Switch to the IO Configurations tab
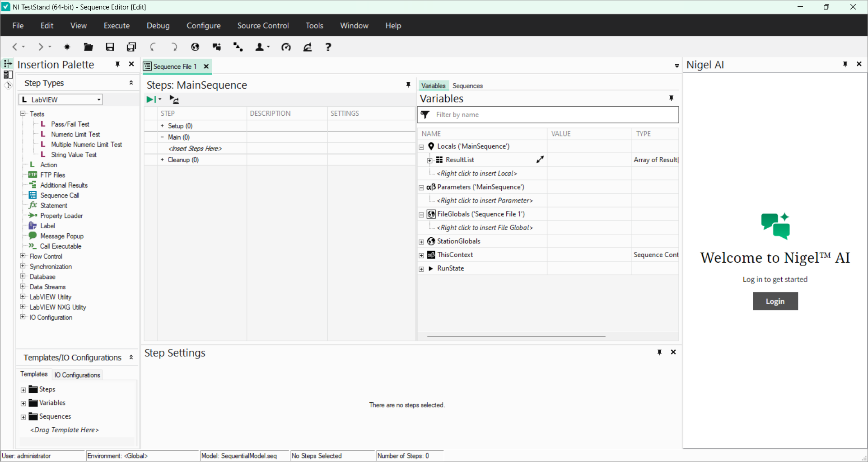The width and height of the screenshot is (868, 462). pos(77,375)
